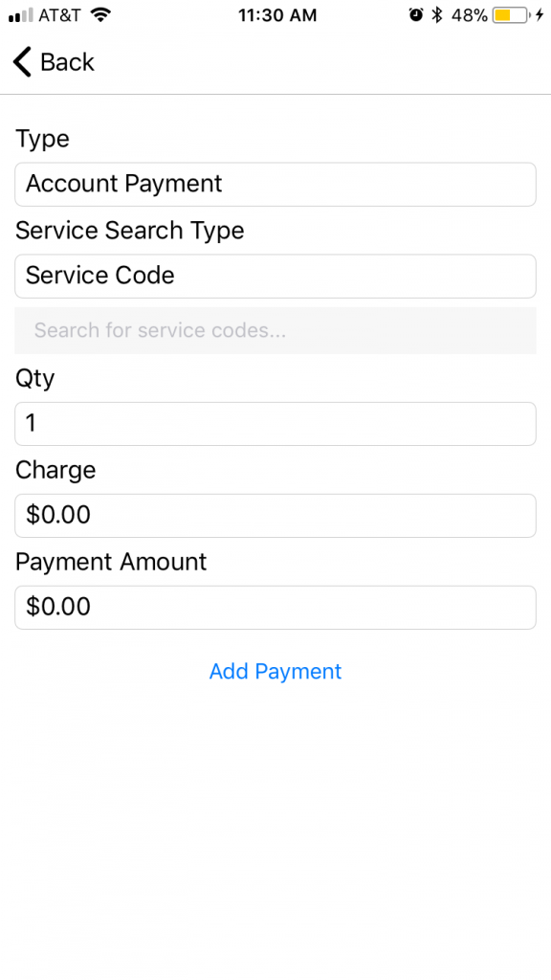Screen dimensions: 551x980
Task: Tap the Wi-Fi icon in the status bar
Action: (100, 15)
